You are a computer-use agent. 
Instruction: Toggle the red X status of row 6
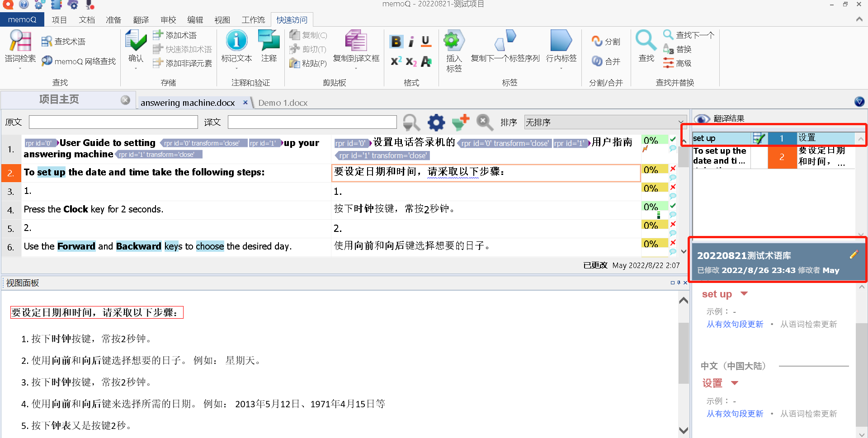(x=673, y=243)
